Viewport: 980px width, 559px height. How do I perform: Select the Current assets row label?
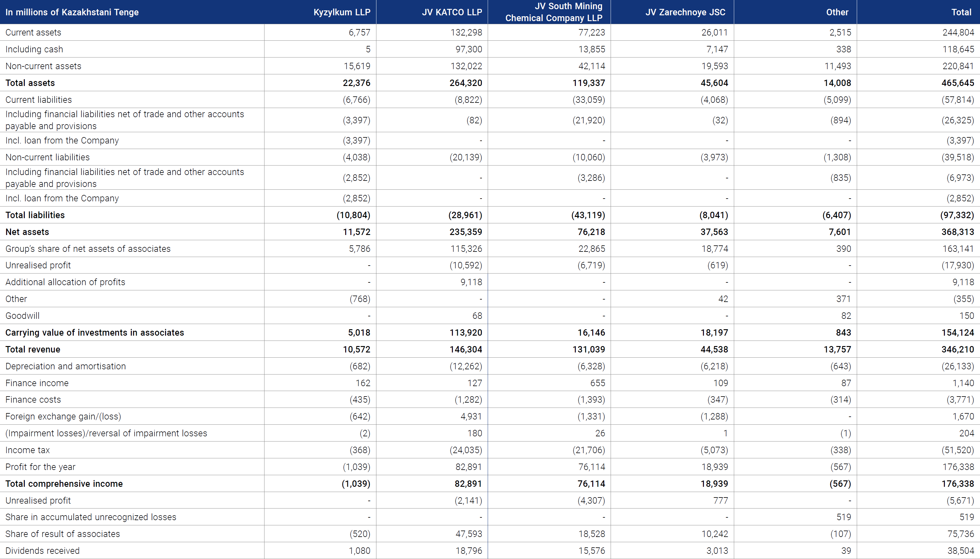point(33,33)
